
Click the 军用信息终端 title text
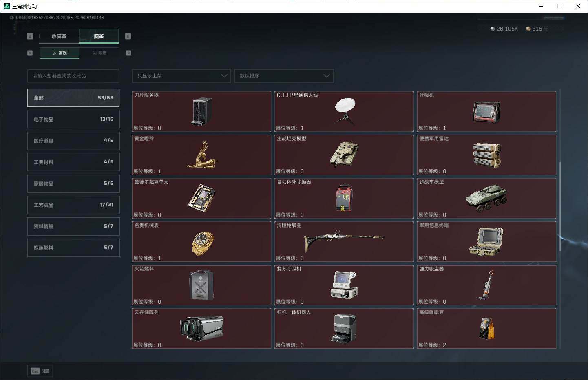(434, 225)
